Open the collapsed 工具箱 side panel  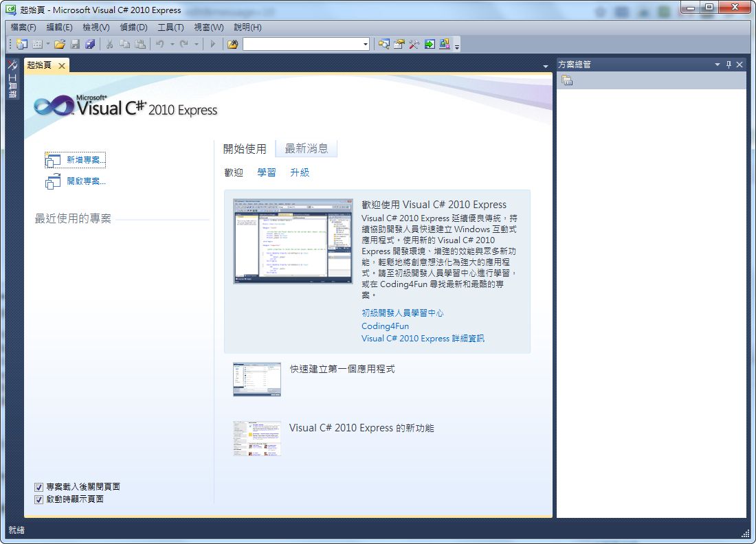point(12,78)
